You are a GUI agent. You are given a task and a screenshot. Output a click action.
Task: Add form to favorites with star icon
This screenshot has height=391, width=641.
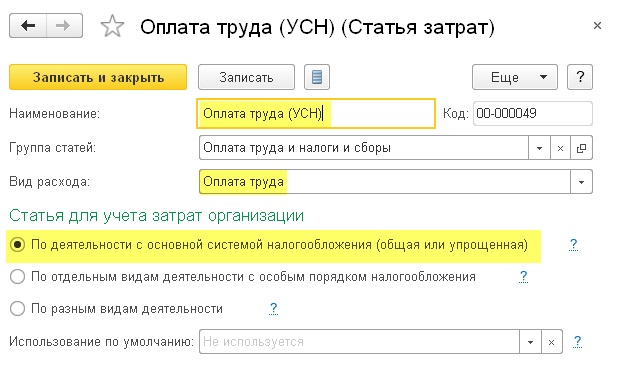(x=112, y=26)
